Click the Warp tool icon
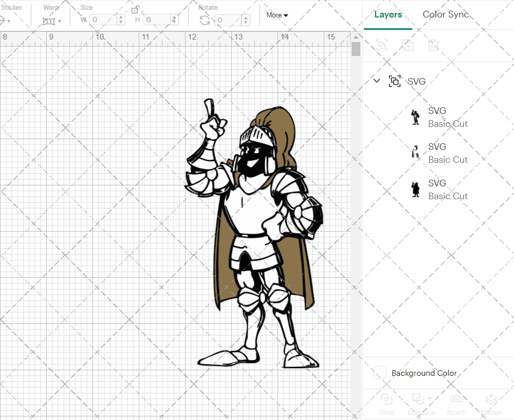The image size is (514, 420). [49, 20]
